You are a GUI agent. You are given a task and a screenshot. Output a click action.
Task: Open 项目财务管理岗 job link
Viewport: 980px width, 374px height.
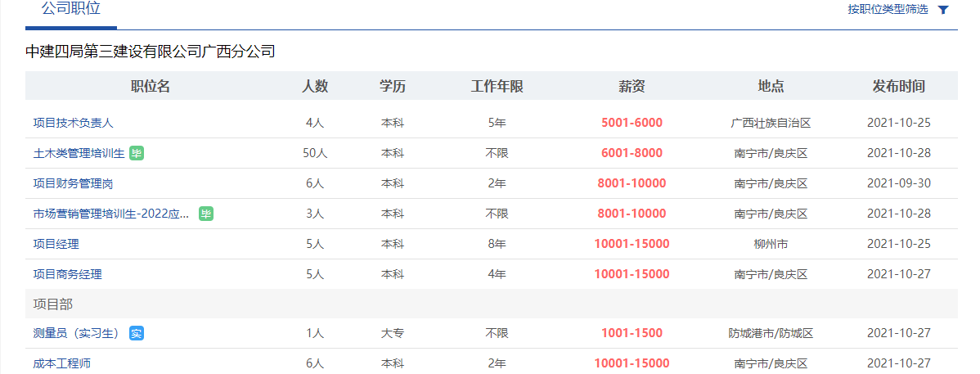coord(73,184)
